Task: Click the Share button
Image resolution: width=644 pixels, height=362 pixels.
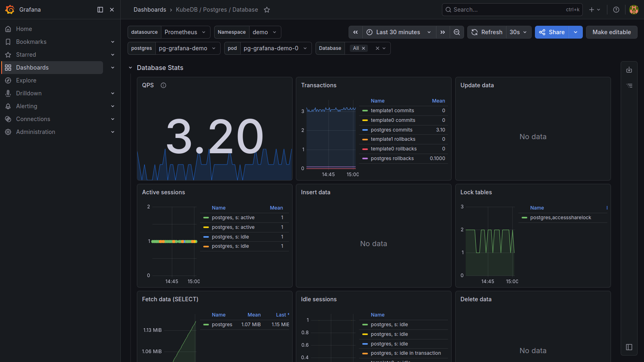Action: coord(552,32)
